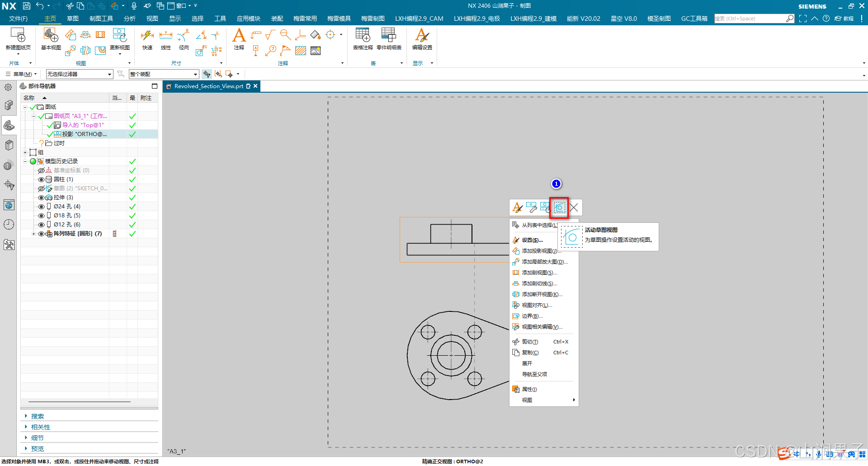Open the 无选择过滤器 selection filter dropdown
Image resolution: width=868 pixels, height=466 pixels.
(x=79, y=74)
